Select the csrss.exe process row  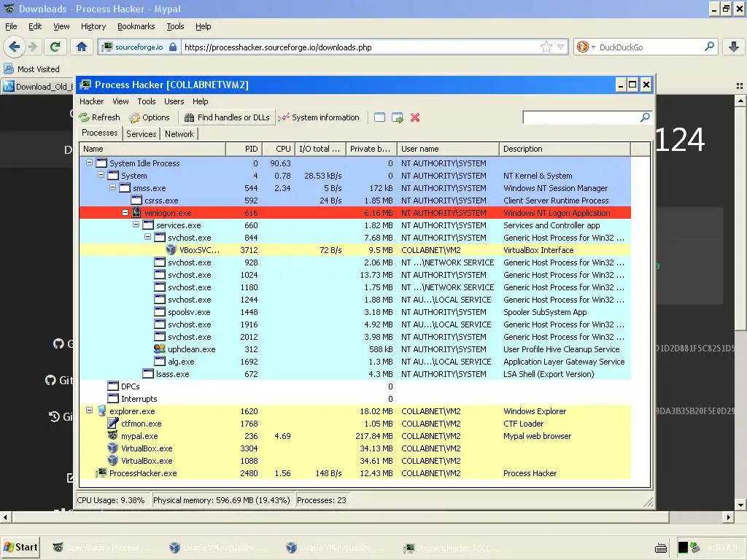coord(355,201)
